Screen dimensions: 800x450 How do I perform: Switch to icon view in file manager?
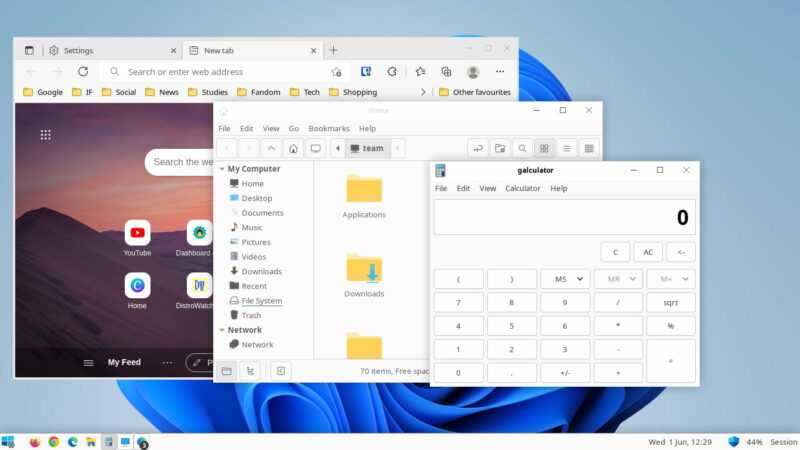(x=544, y=148)
